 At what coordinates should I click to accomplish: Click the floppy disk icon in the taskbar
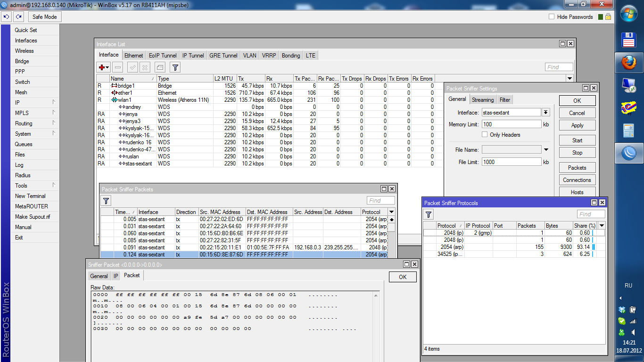click(x=629, y=40)
